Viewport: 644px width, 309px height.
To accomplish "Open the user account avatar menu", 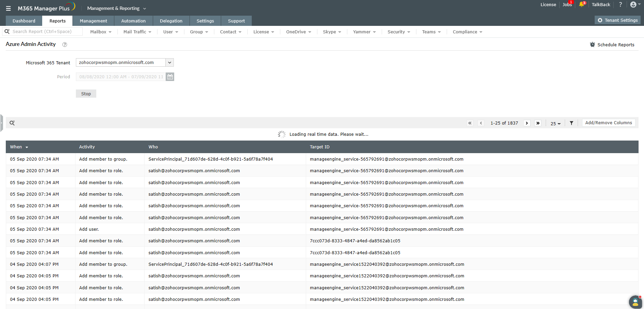I will (x=635, y=4).
